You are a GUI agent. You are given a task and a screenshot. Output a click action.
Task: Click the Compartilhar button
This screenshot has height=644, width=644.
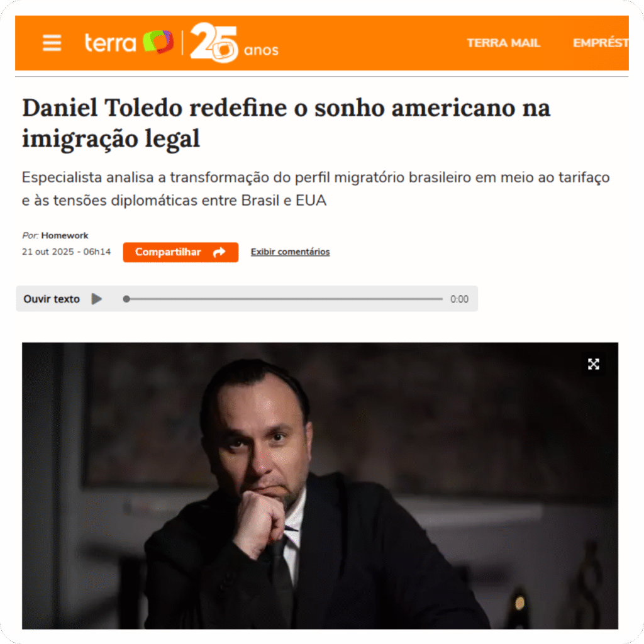point(180,252)
